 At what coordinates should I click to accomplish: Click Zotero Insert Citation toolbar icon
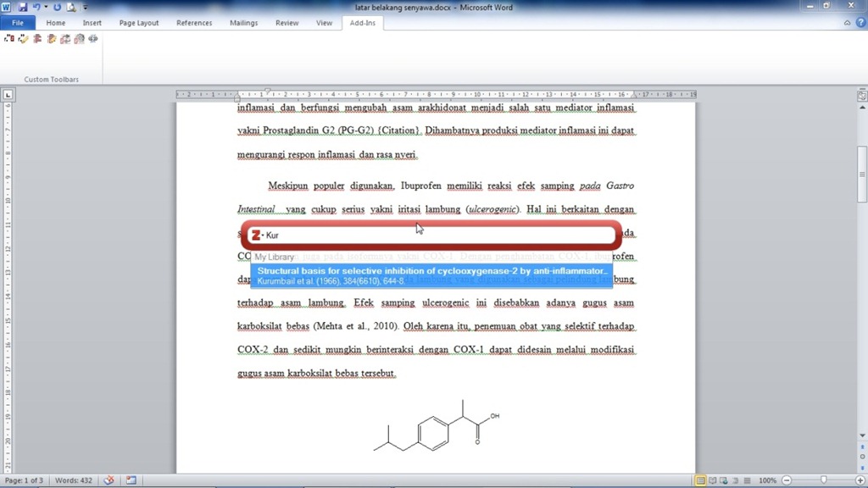pyautogui.click(x=8, y=39)
